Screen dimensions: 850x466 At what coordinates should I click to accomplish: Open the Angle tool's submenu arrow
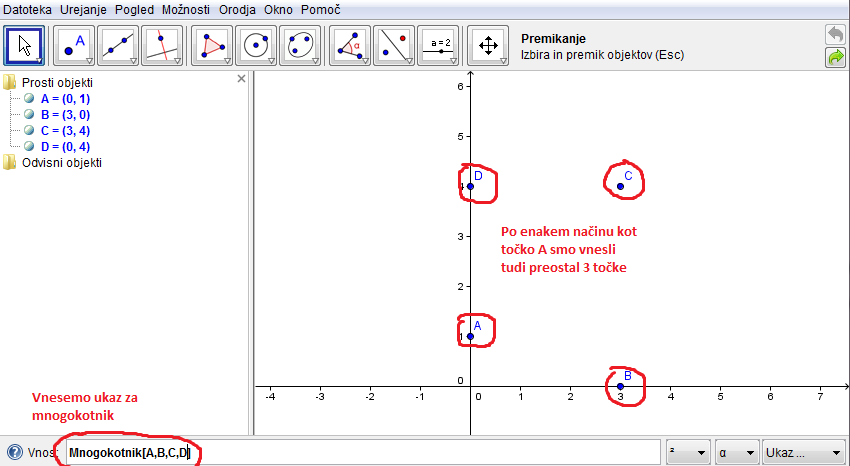365,61
